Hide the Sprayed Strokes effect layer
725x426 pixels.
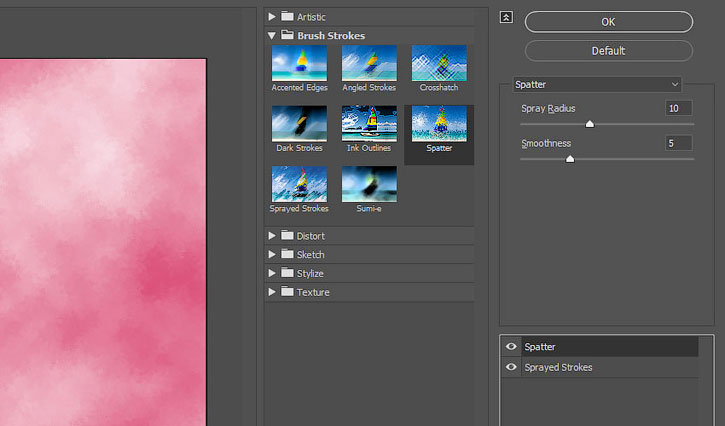click(511, 367)
